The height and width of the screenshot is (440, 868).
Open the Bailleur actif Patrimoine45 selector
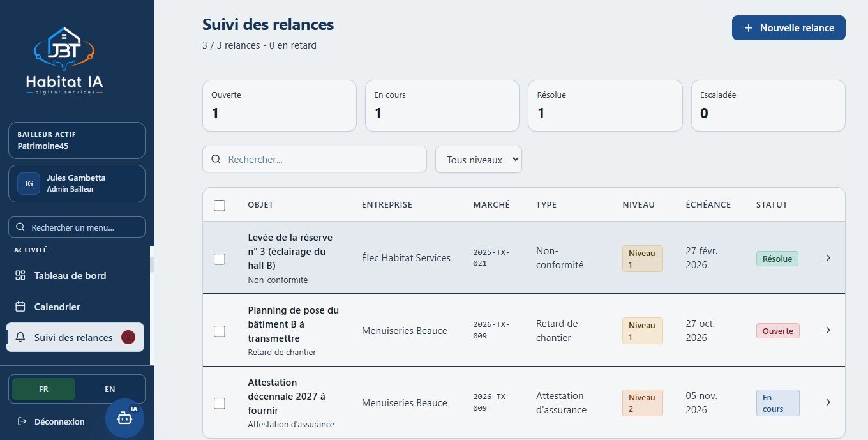click(77, 140)
